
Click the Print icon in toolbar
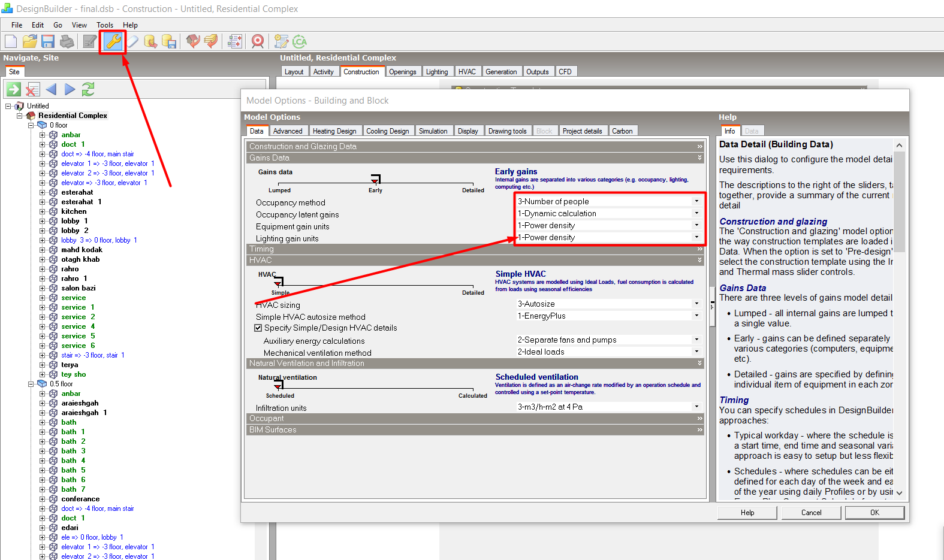point(67,41)
